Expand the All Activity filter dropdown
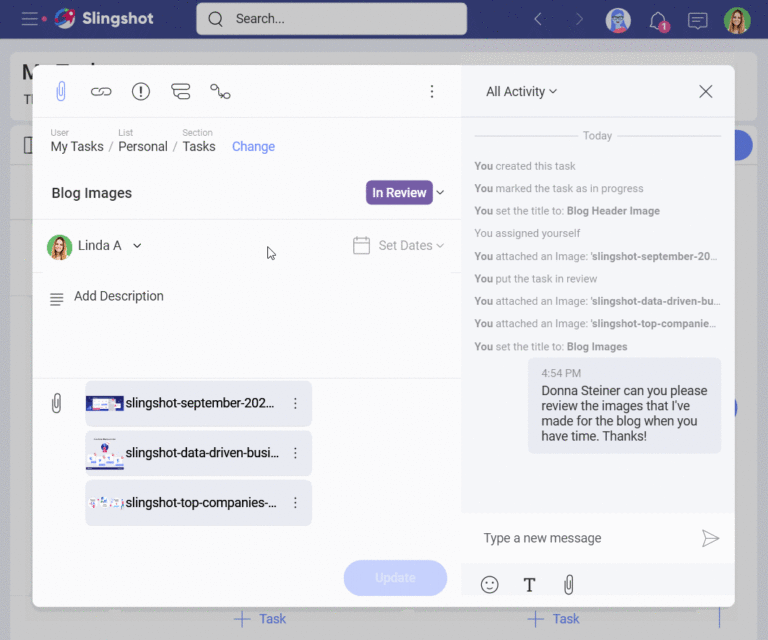This screenshot has height=640, width=768. [521, 92]
